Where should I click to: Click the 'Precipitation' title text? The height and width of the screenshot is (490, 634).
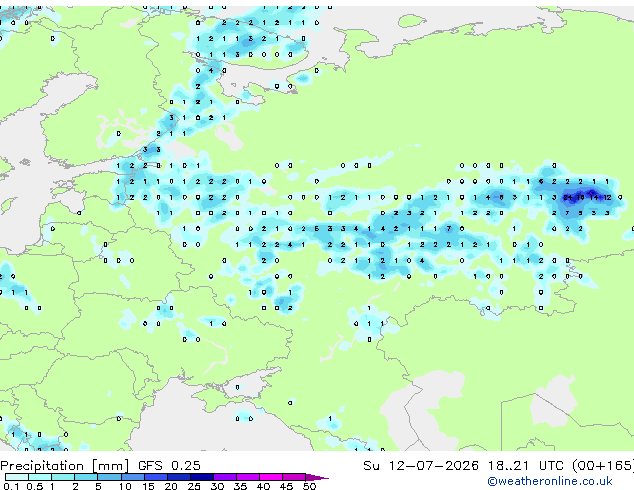coord(42,466)
